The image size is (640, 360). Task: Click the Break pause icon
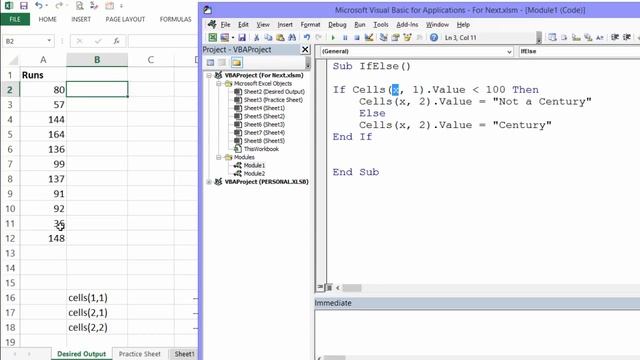[345, 38]
